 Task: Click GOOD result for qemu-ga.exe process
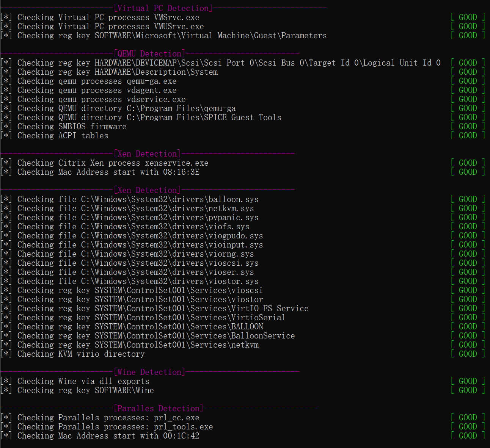[468, 81]
